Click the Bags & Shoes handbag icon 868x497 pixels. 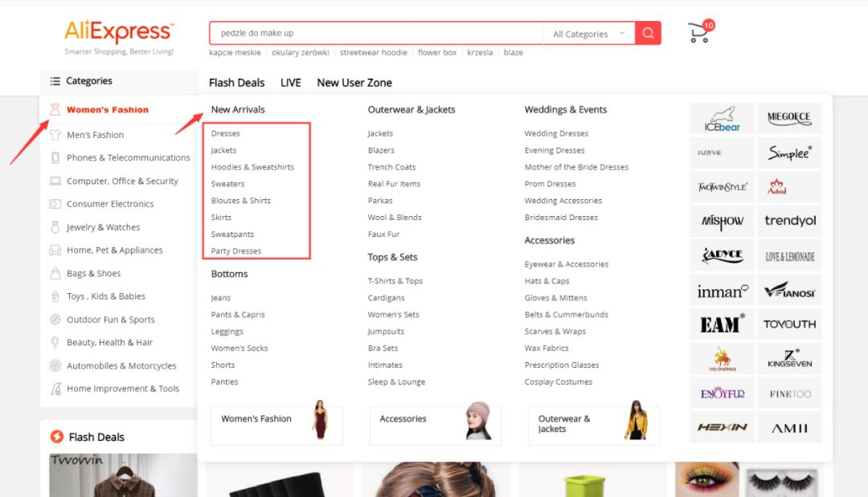coord(55,273)
